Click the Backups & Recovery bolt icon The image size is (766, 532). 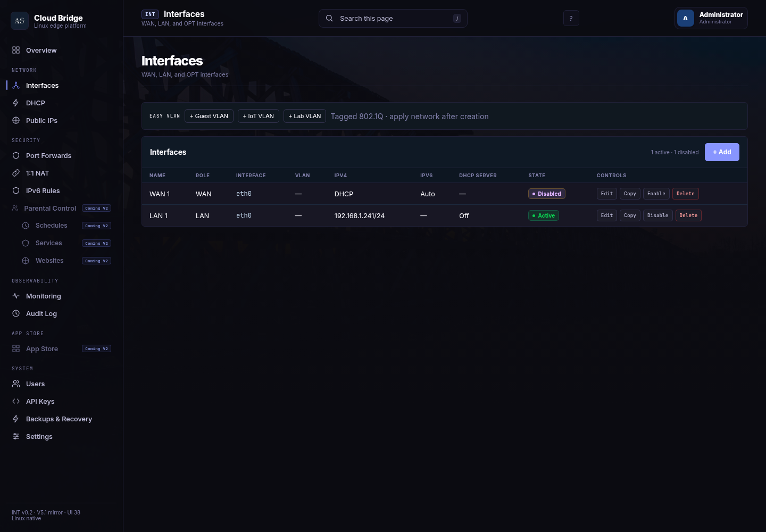click(16, 419)
